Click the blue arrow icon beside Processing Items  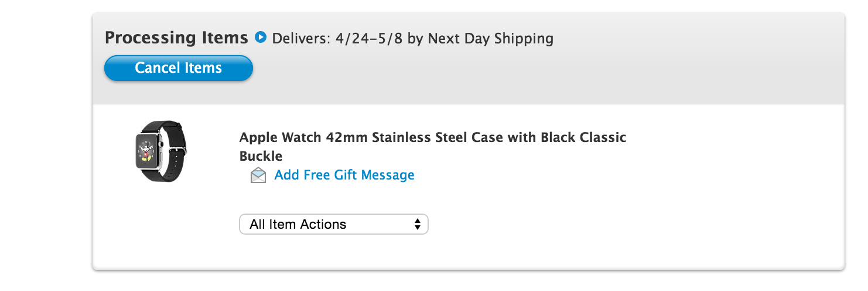tap(261, 38)
